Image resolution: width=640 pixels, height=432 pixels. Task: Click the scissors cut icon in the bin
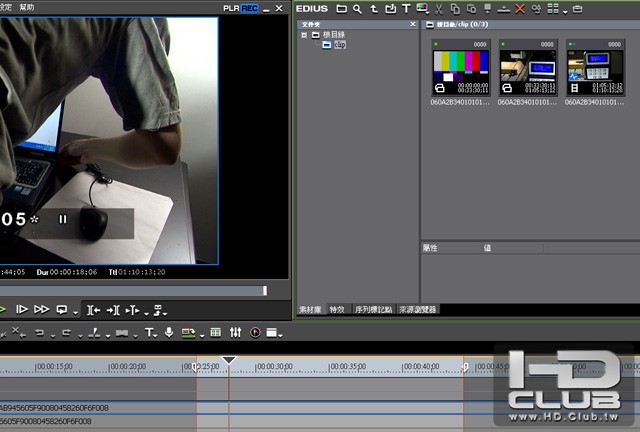[439, 9]
